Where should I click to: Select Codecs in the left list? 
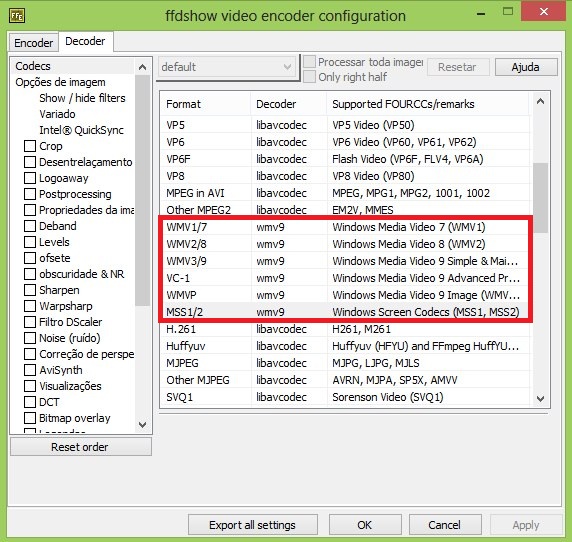[x=33, y=66]
